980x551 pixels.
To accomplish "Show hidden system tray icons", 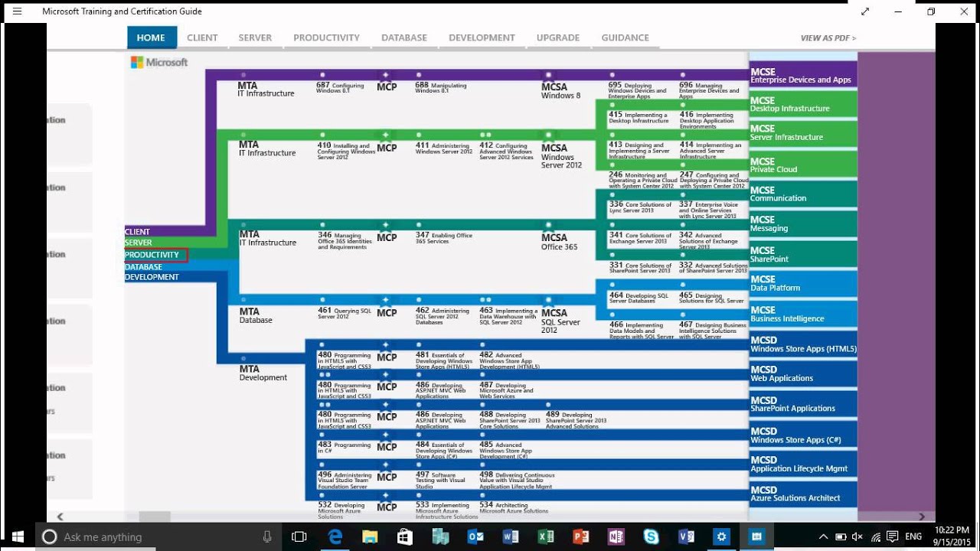I will click(823, 536).
